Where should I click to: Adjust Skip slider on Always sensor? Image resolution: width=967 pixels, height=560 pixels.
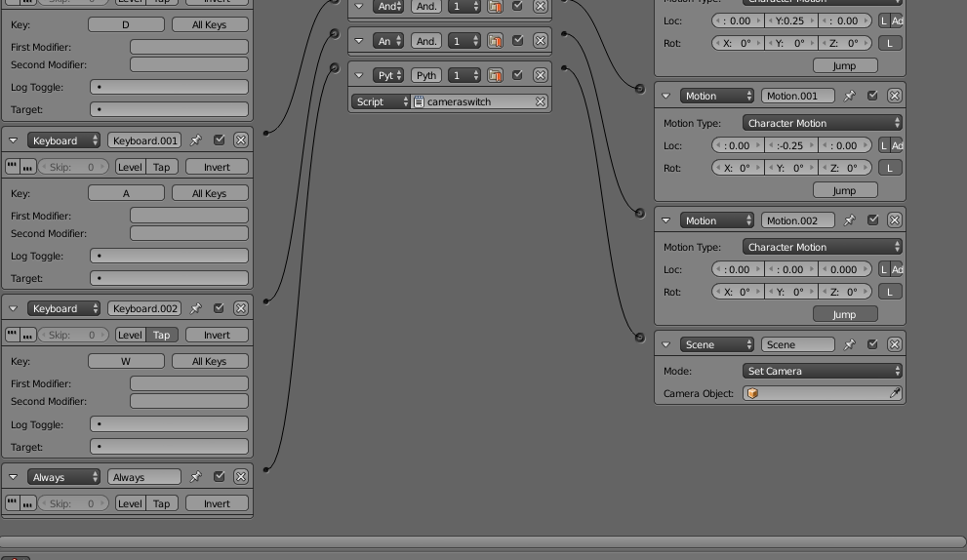coord(73,503)
